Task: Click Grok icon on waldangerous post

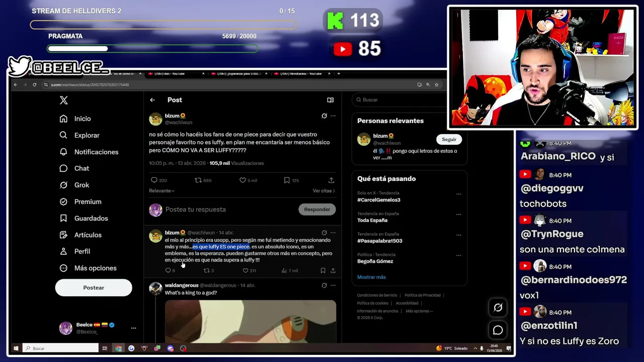Action: point(324,285)
